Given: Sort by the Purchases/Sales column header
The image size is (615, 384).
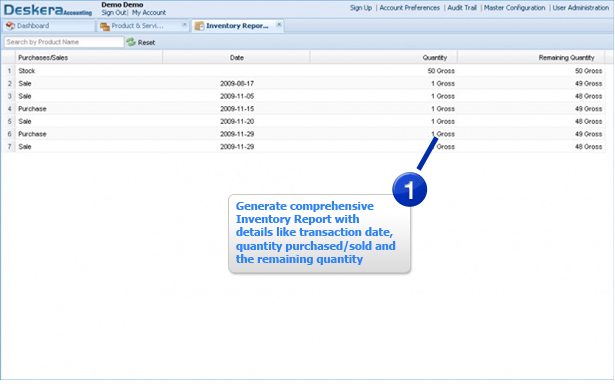Looking at the screenshot, I should point(43,58).
